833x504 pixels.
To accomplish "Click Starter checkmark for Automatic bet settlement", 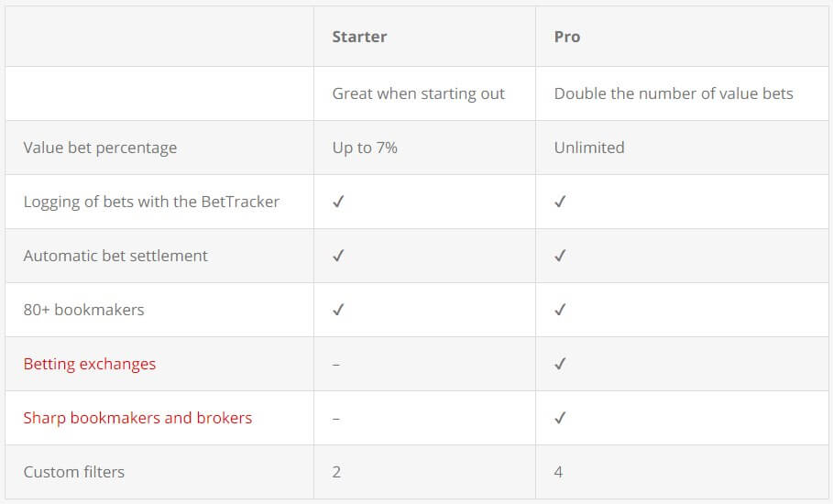I will point(338,256).
